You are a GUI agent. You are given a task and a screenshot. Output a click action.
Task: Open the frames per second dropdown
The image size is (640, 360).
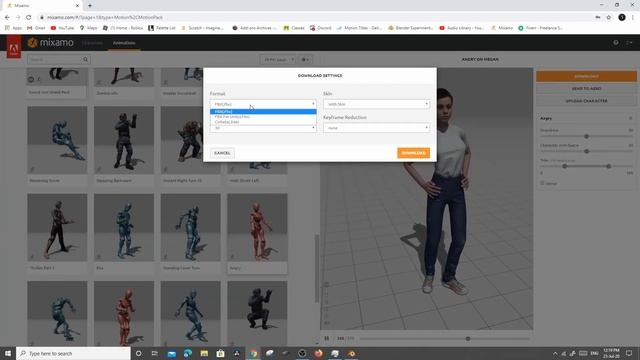pos(263,128)
